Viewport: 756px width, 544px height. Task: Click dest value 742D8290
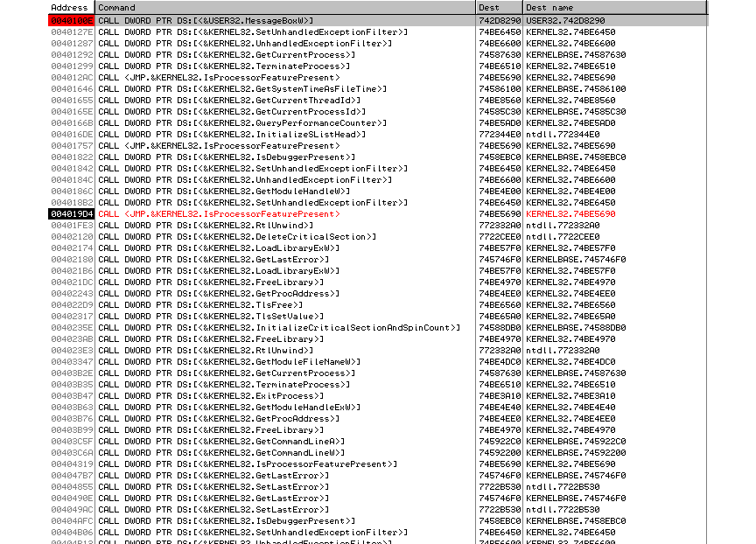coord(500,21)
